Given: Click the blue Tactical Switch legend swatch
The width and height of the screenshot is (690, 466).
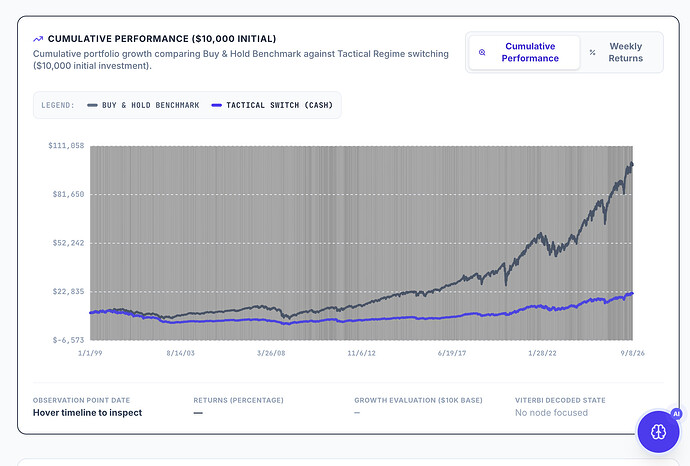Looking at the screenshot, I should (217, 105).
